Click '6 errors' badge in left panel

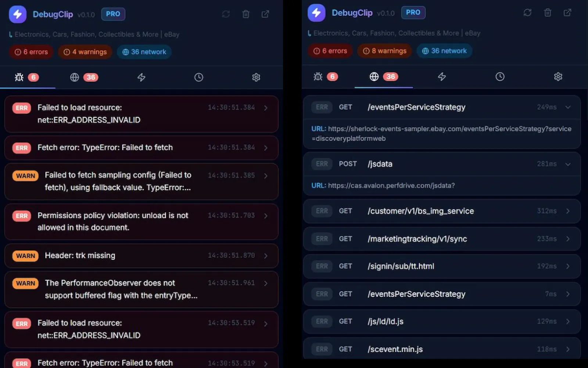point(31,52)
